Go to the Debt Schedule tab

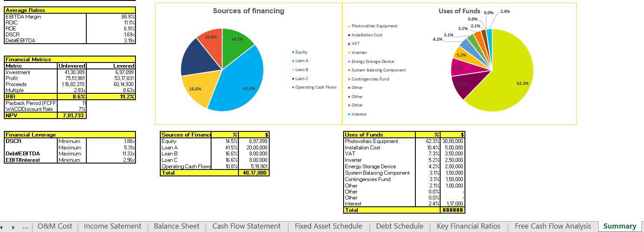[x=400, y=226]
